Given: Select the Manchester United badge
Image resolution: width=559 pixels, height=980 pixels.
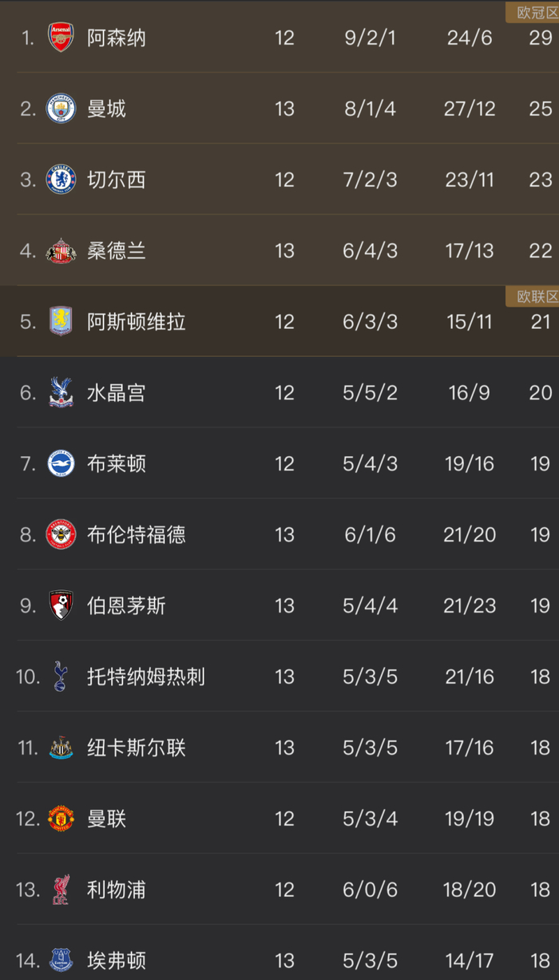Looking at the screenshot, I should [x=59, y=819].
